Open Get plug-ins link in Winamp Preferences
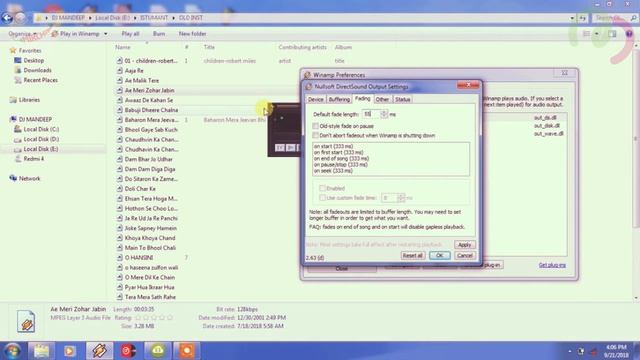The image size is (640, 360). click(x=552, y=265)
